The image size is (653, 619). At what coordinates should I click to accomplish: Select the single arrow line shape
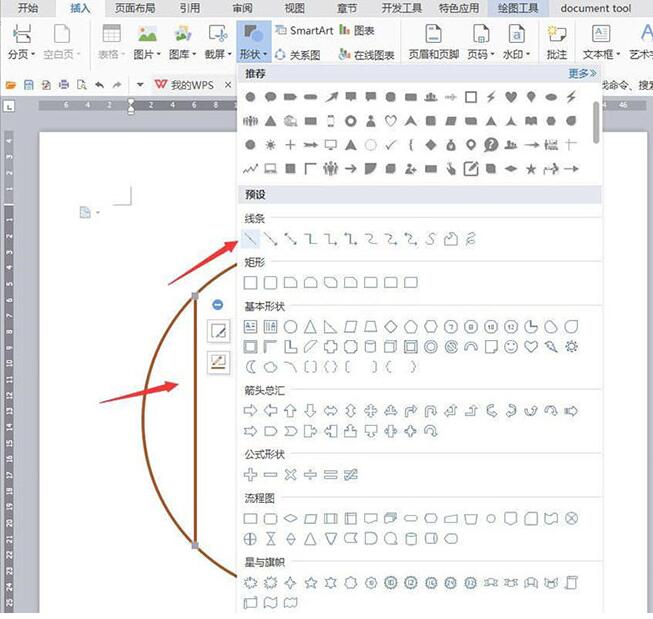tap(270, 239)
